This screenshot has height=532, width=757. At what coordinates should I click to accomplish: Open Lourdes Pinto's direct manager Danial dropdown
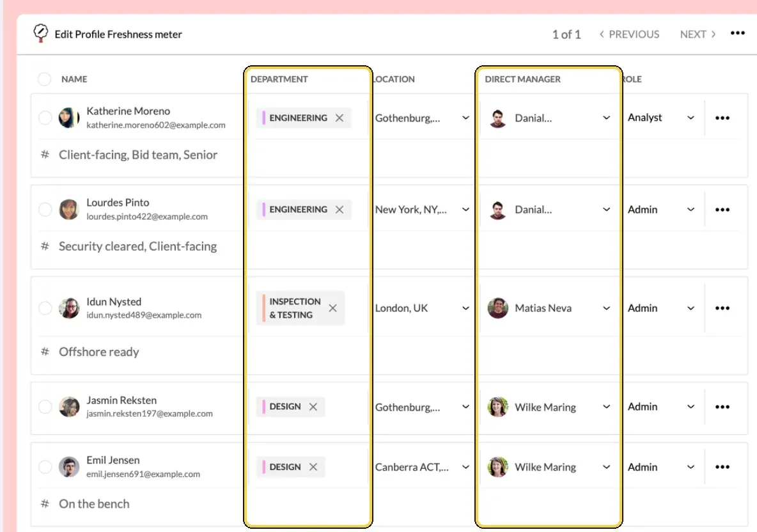606,210
